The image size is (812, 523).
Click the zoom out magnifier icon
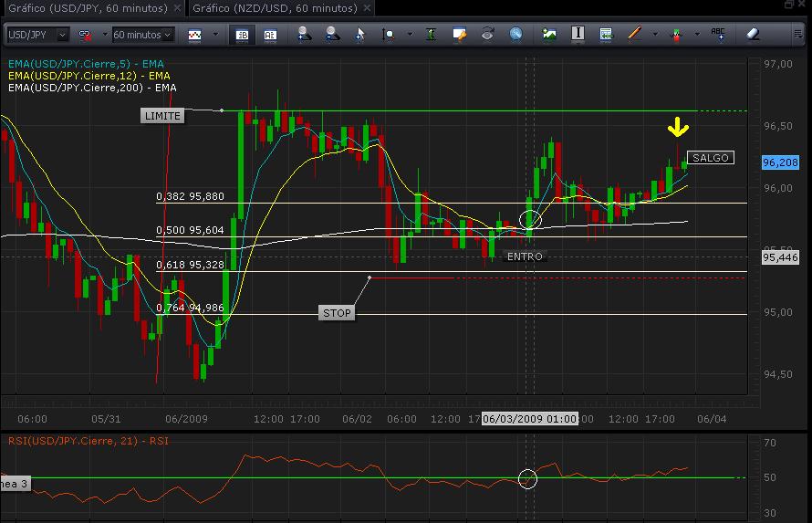[332, 35]
